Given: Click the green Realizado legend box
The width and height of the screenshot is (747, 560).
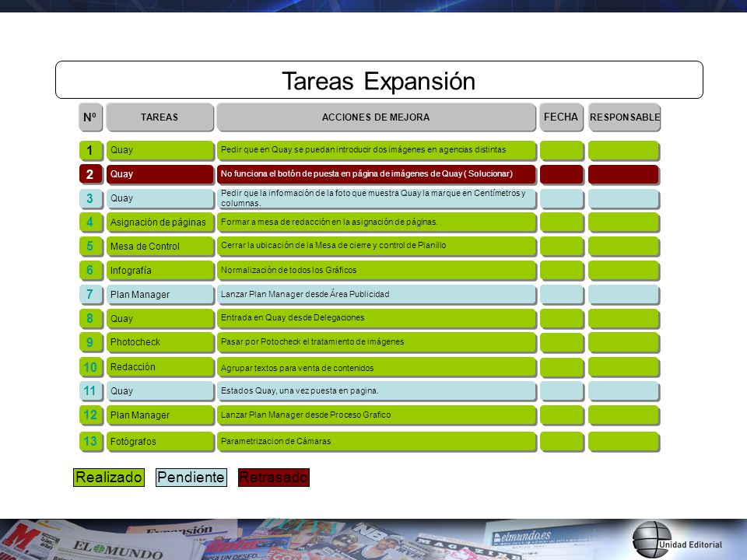Looking at the screenshot, I should click(x=109, y=477).
